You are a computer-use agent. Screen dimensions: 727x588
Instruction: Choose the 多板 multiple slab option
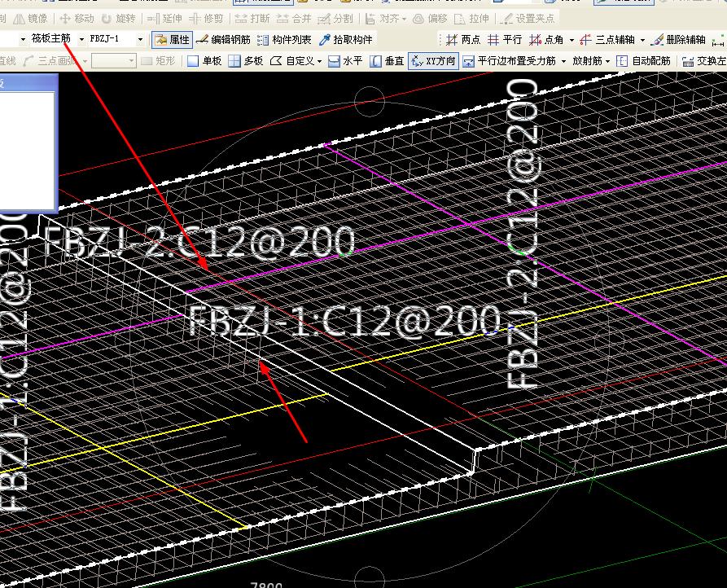[246, 61]
